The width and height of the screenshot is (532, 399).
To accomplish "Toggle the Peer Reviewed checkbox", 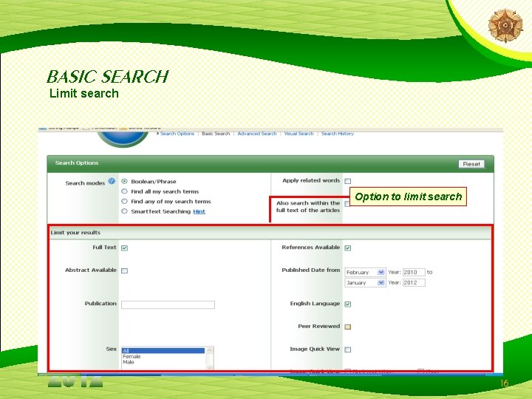I will [x=348, y=327].
